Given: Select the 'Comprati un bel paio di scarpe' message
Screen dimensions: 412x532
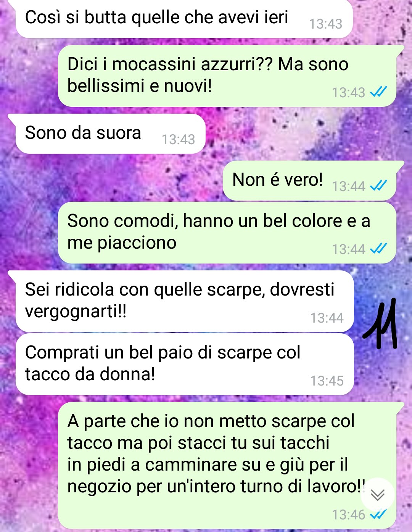Looking at the screenshot, I should pyautogui.click(x=185, y=364).
